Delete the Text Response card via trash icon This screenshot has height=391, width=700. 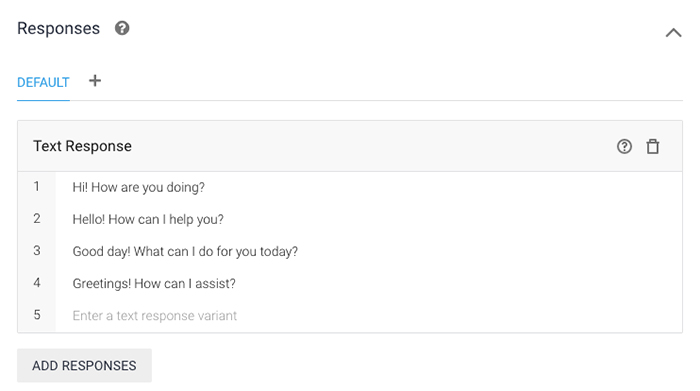tap(653, 146)
